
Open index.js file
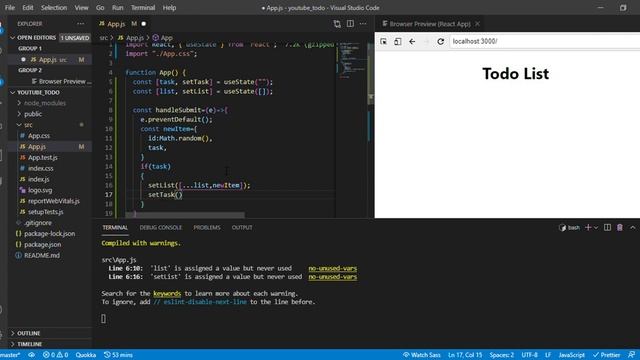(50, 179)
